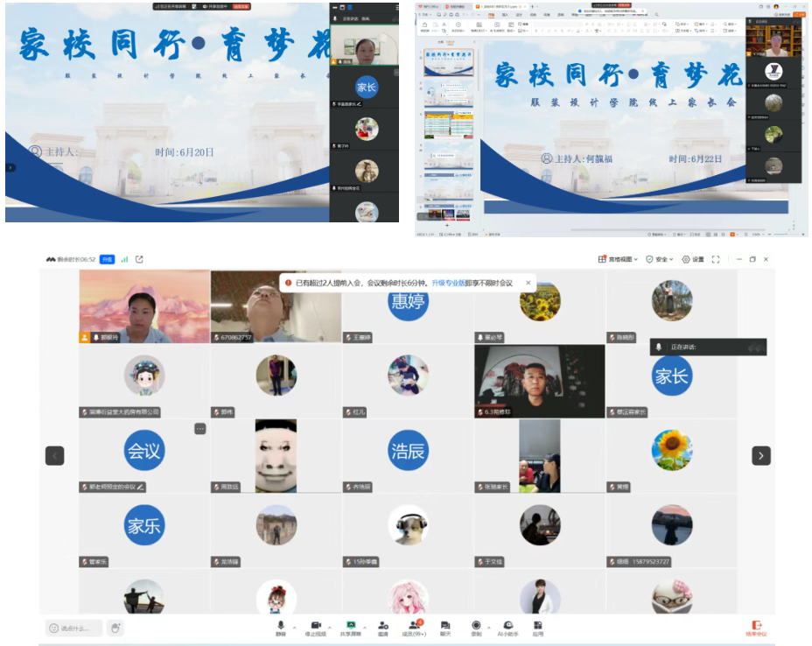The width and height of the screenshot is (812, 646).
Task: Click the end meeting button
Action: point(755,628)
